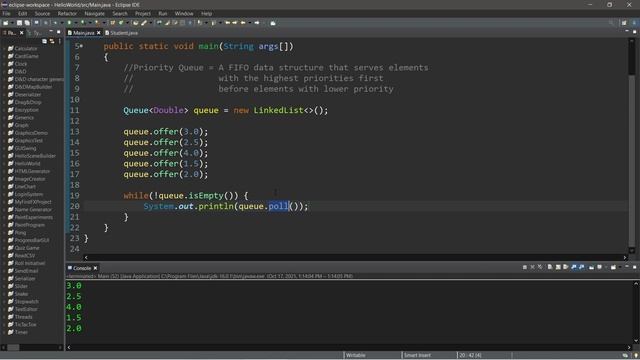Viewport: 640px width, 360px height.
Task: Click Open Console icon in Console toolbar
Action: click(613, 267)
